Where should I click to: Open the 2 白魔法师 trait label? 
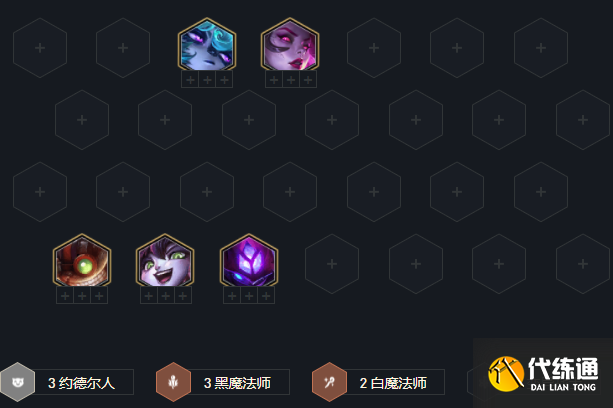coord(393,383)
